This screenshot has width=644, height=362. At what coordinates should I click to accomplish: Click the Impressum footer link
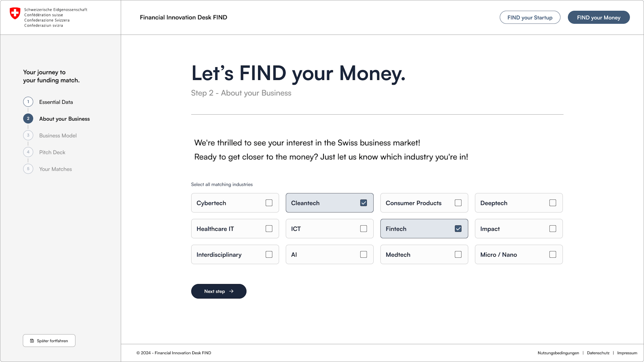point(627,353)
